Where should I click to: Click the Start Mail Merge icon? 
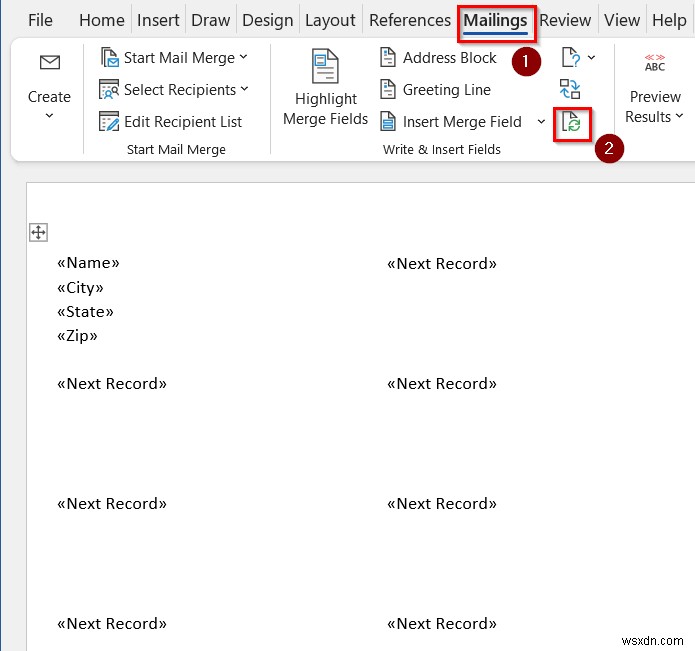coord(109,58)
